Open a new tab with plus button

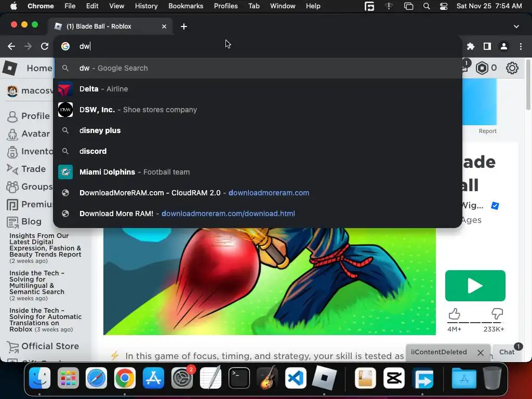[x=184, y=26]
